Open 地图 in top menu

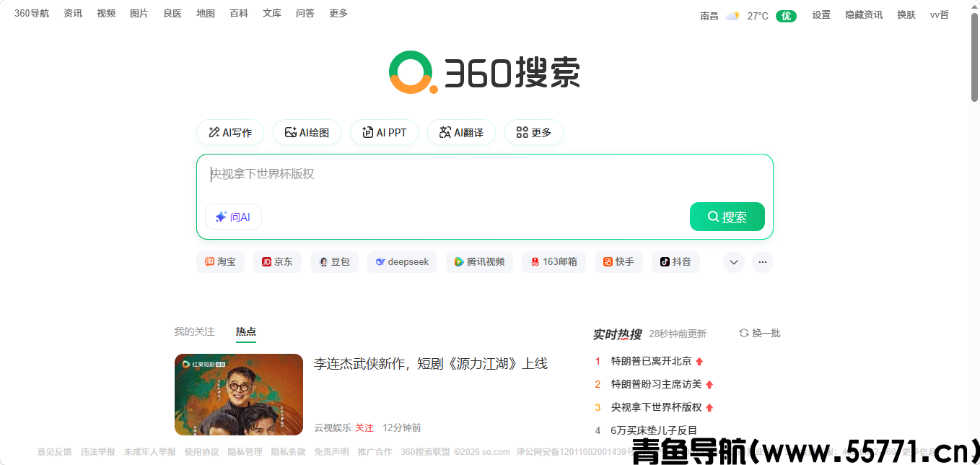pyautogui.click(x=206, y=14)
